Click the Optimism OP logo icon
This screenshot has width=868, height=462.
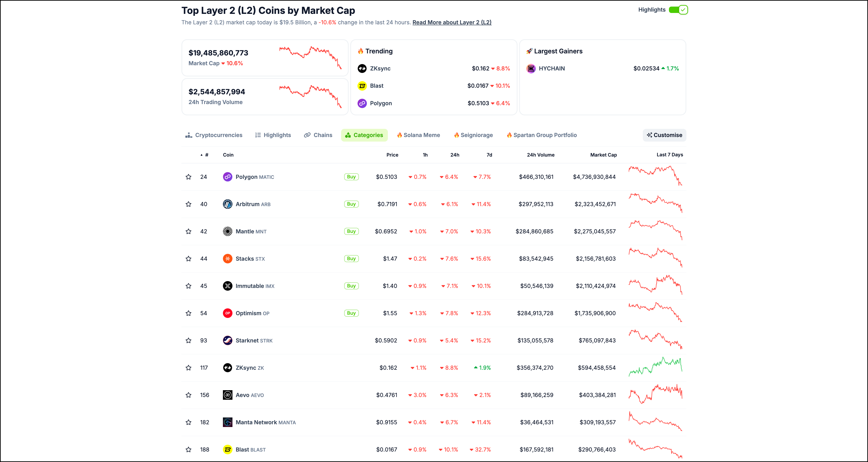coord(227,313)
